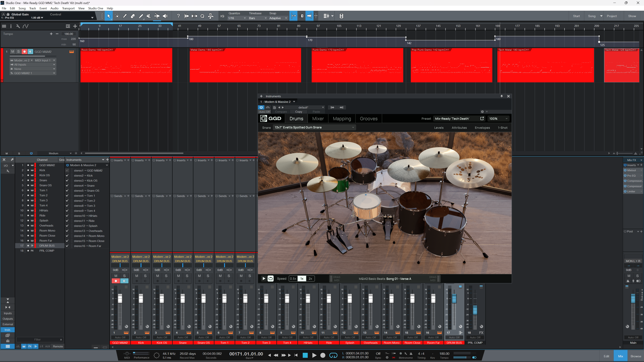Open the Quantize 1/16 dropdown
644x362 pixels.
(237, 18)
